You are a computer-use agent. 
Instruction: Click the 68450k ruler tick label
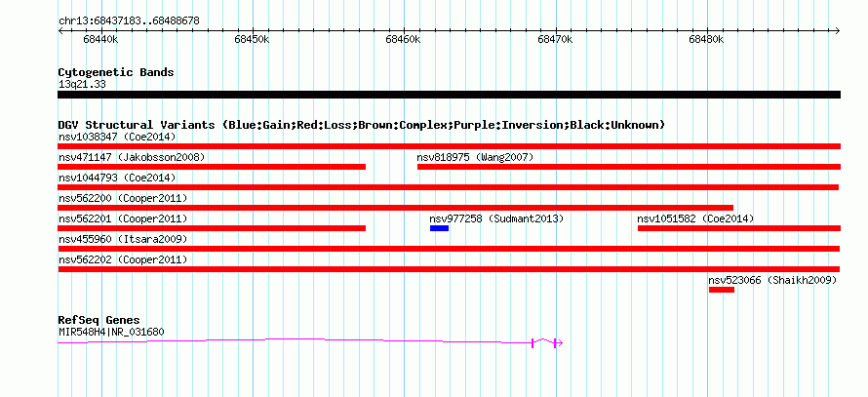pyautogui.click(x=252, y=40)
